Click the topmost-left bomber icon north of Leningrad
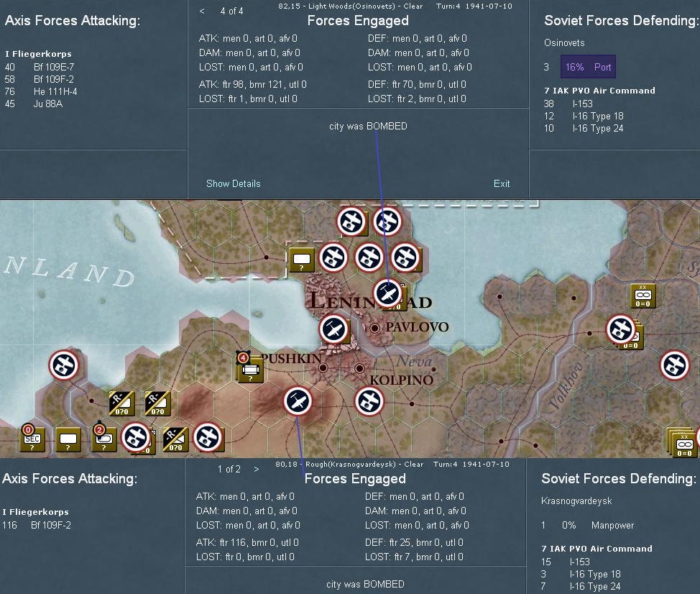The width and height of the screenshot is (700, 594). click(x=351, y=221)
